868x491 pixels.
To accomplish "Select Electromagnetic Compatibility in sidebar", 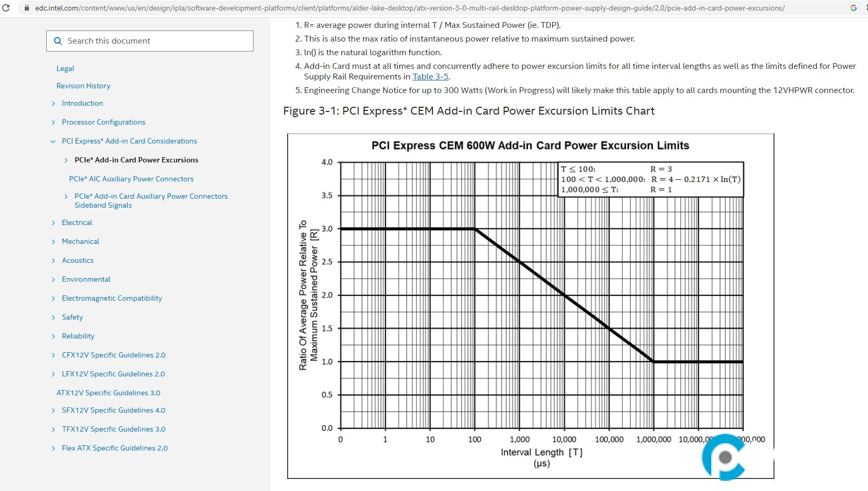I will [112, 298].
